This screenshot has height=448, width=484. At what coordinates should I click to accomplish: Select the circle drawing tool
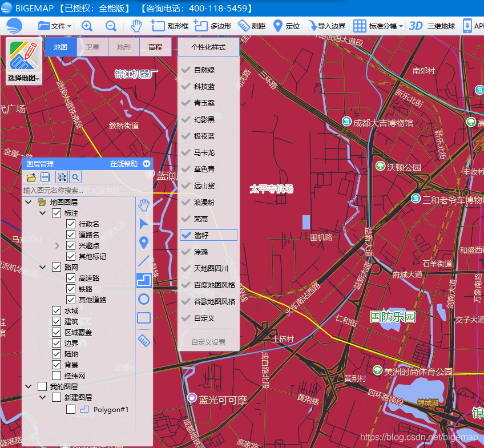tap(144, 299)
